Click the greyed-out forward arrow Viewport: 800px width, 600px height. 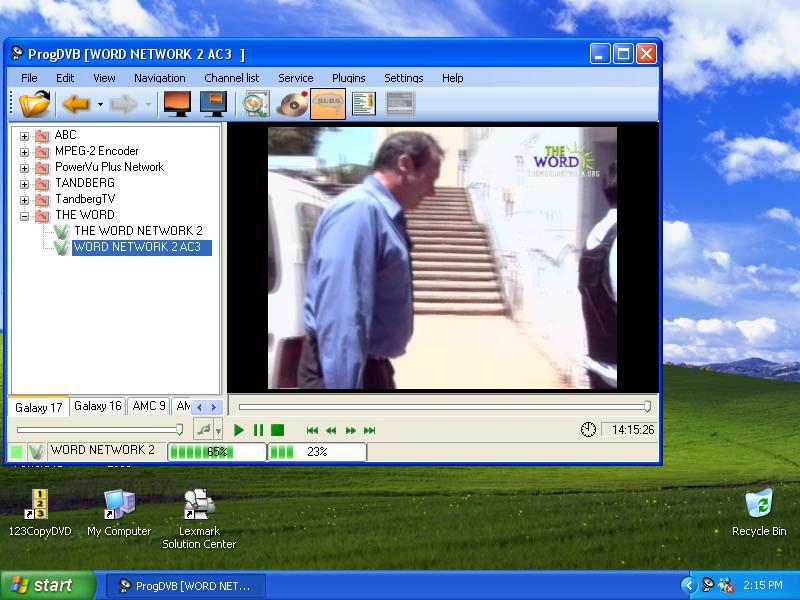point(123,104)
